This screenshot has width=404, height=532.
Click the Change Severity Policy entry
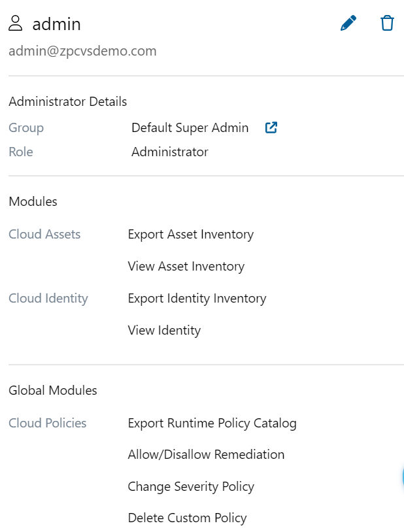point(191,486)
